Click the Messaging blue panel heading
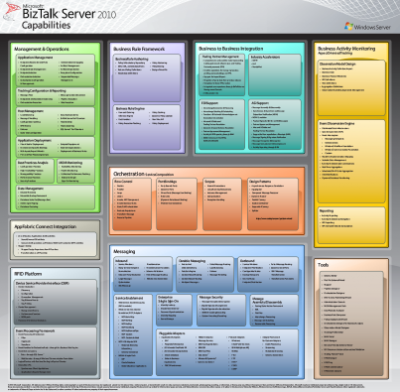This screenshot has height=392, width=400. 124,251
